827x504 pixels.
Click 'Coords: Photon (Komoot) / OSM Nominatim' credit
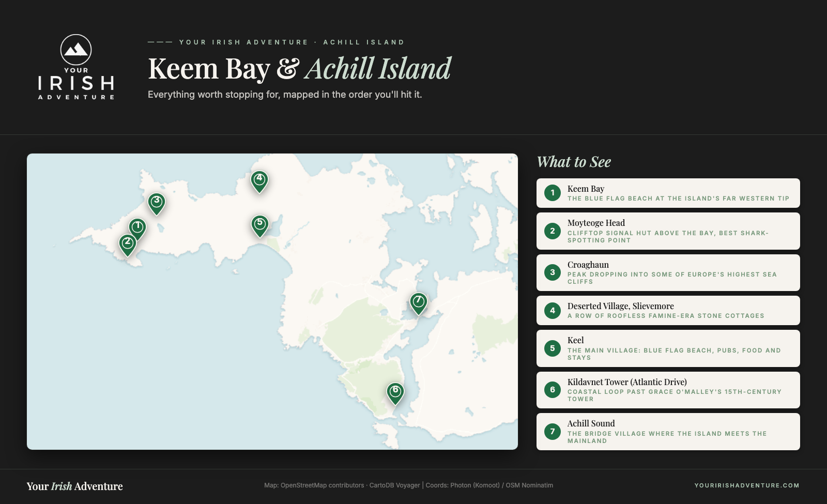tap(489, 485)
